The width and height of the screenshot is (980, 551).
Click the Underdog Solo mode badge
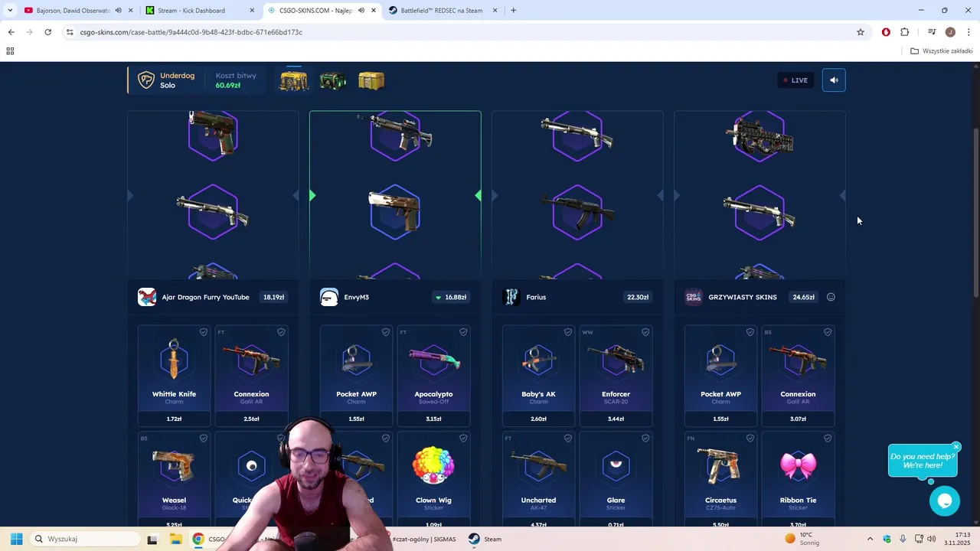pos(167,80)
